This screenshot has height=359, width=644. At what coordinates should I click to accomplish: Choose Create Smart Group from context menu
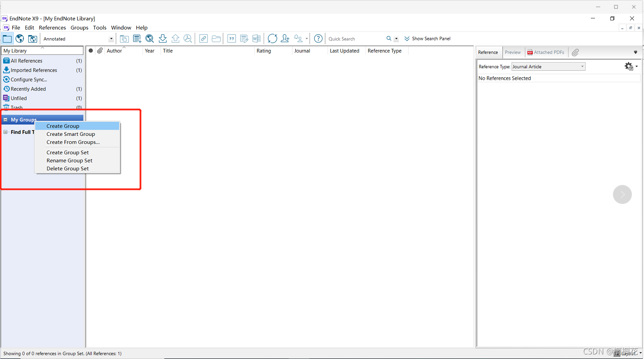pos(71,134)
